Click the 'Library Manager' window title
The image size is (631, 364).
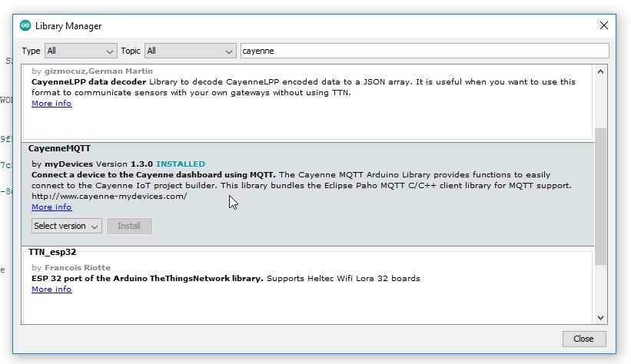tap(68, 26)
